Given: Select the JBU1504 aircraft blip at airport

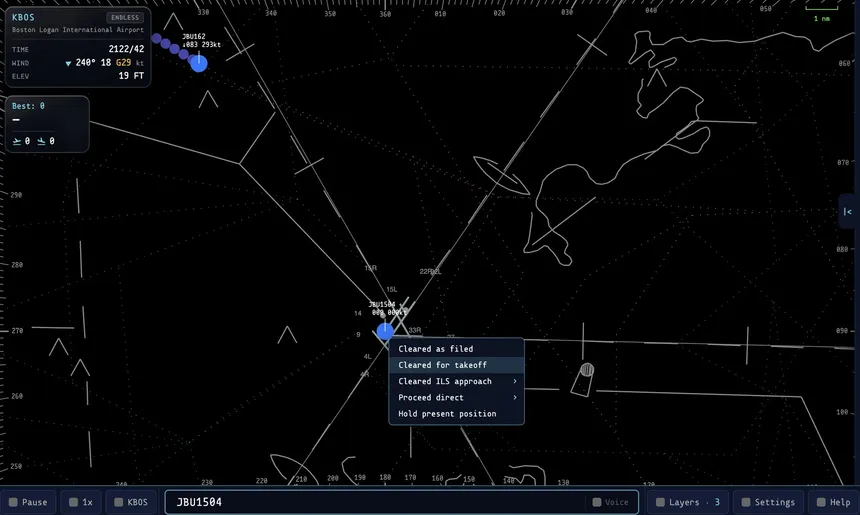Looking at the screenshot, I should click(x=385, y=331).
